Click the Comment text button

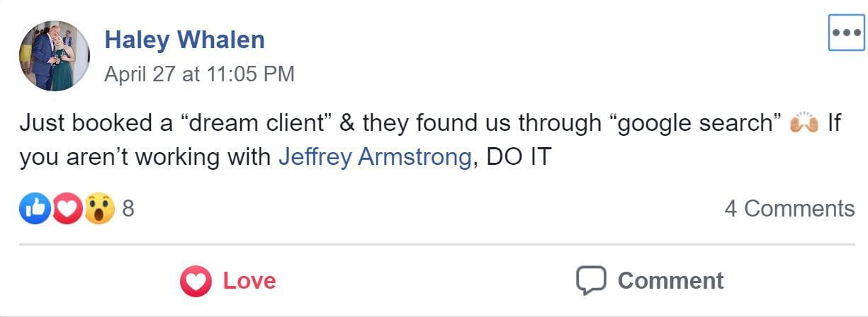pos(670,281)
